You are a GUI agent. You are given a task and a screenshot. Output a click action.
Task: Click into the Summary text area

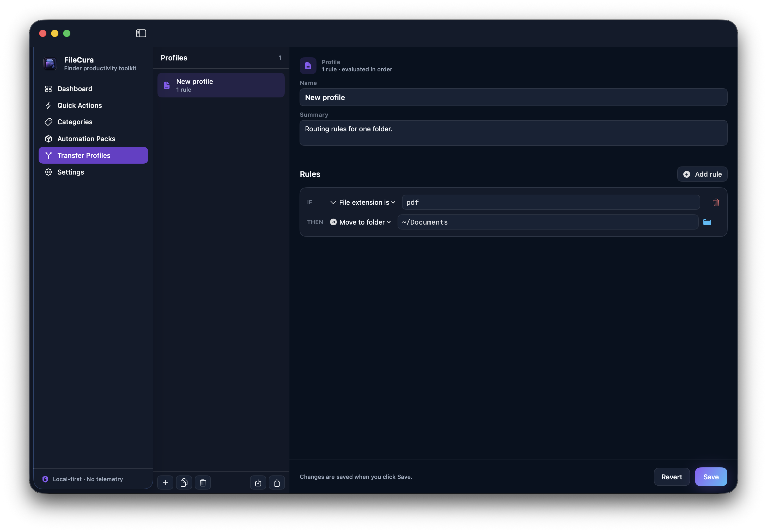click(x=513, y=133)
